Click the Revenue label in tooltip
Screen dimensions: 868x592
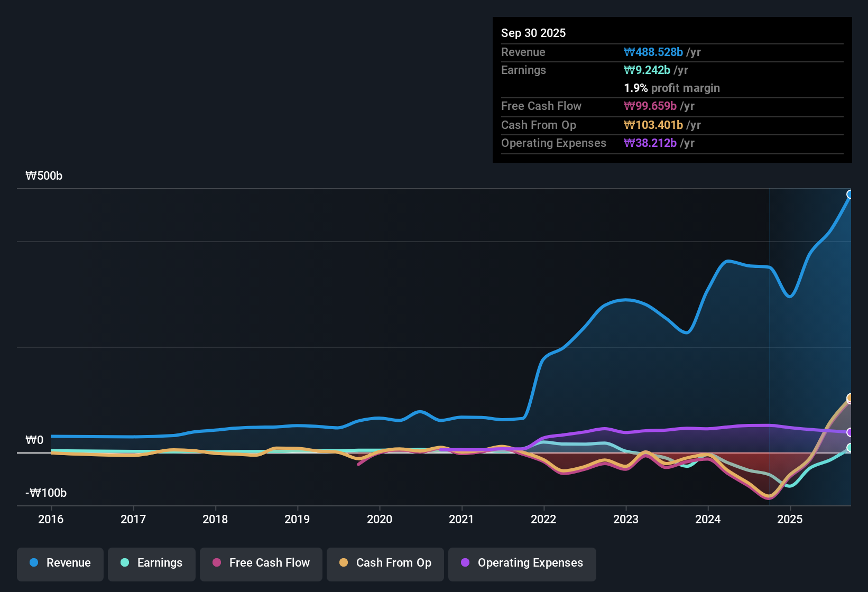(x=523, y=52)
